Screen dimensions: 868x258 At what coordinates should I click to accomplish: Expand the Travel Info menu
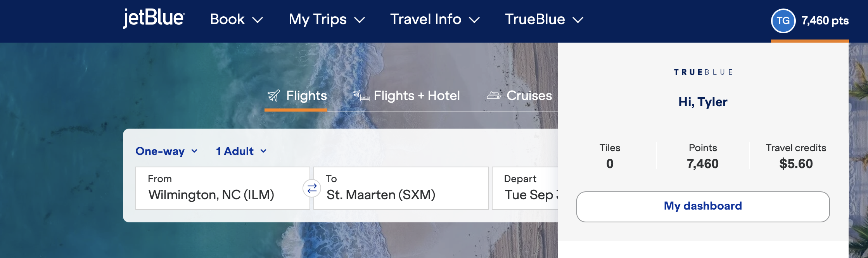click(x=435, y=19)
